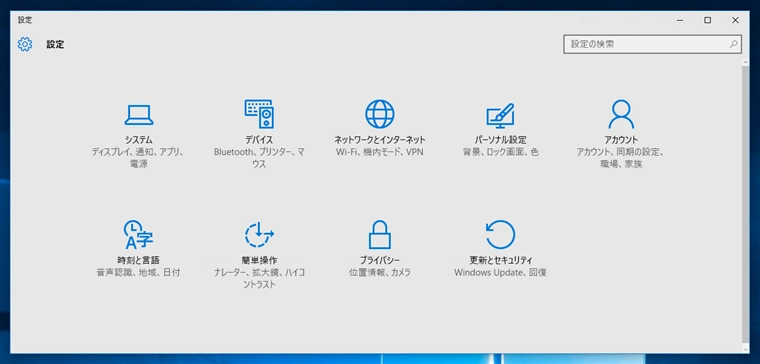Click the settings gear icon in header

[x=25, y=45]
